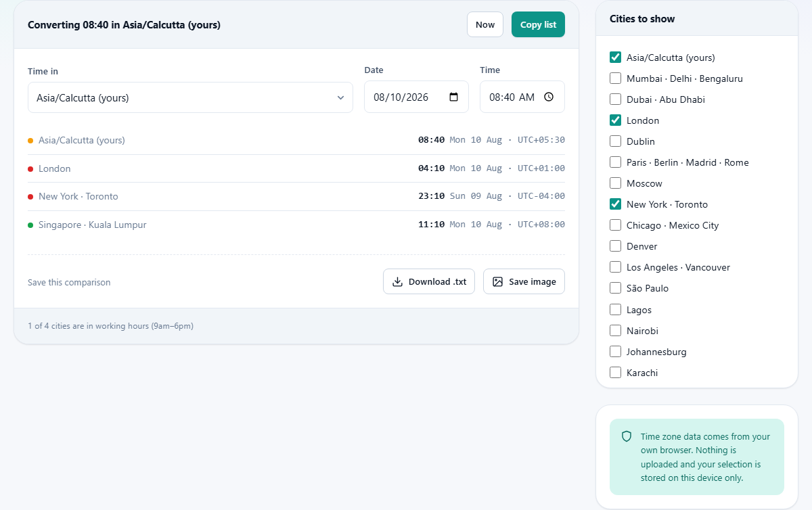Click the Now button
The image size is (812, 510).
485,24
